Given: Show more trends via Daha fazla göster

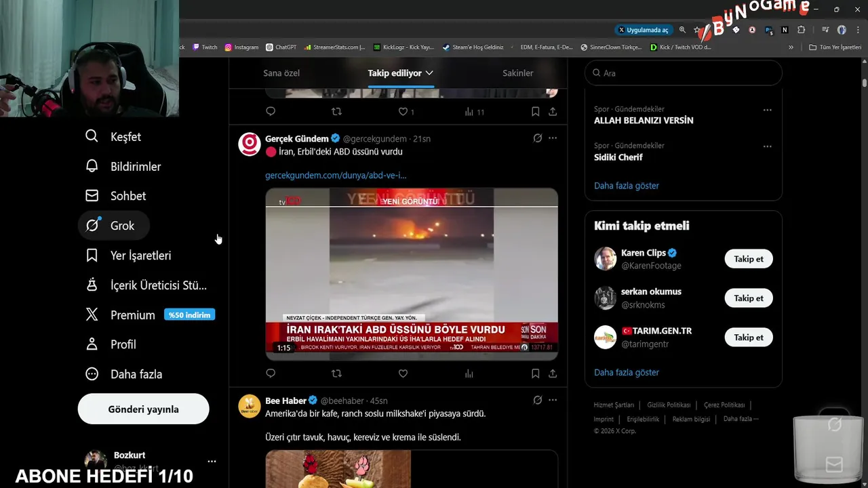Looking at the screenshot, I should tap(627, 186).
